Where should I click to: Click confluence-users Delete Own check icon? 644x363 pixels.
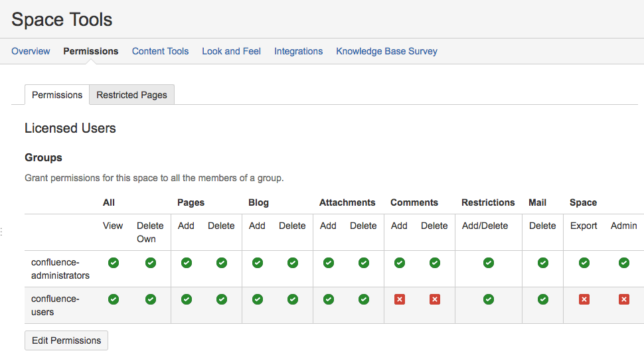tap(151, 299)
